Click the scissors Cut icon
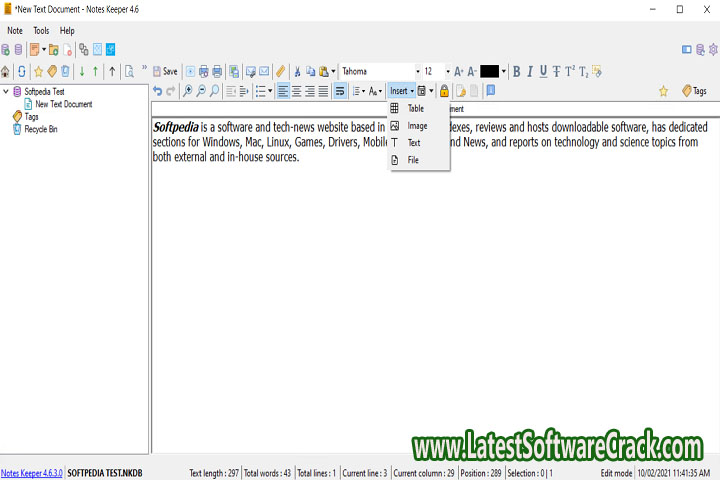720x480 pixels. (297, 71)
